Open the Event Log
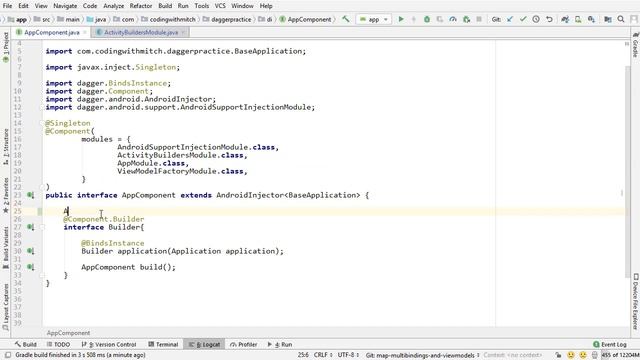This screenshot has height=360, width=640. (609, 344)
